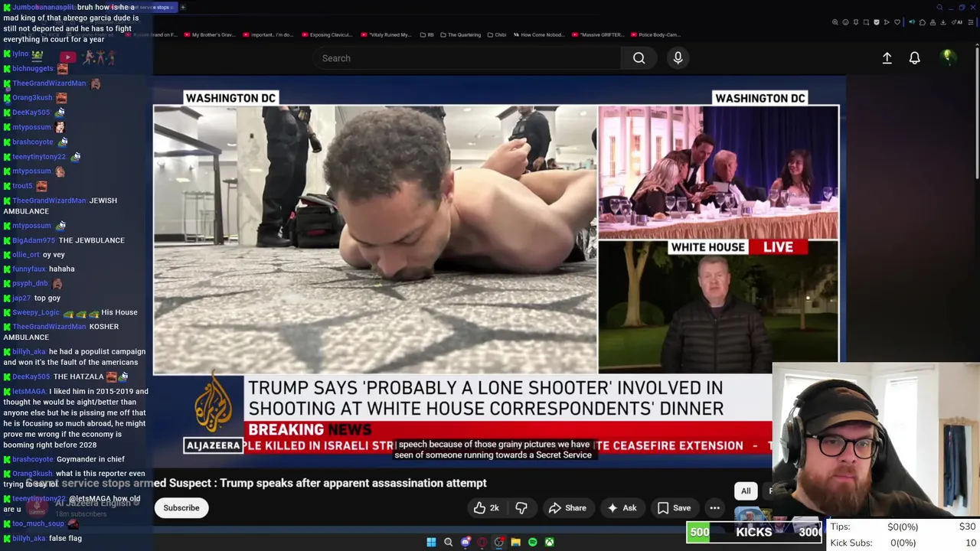980x551 pixels.
Task: Open a new browser tab with plus
Action: (183, 7)
